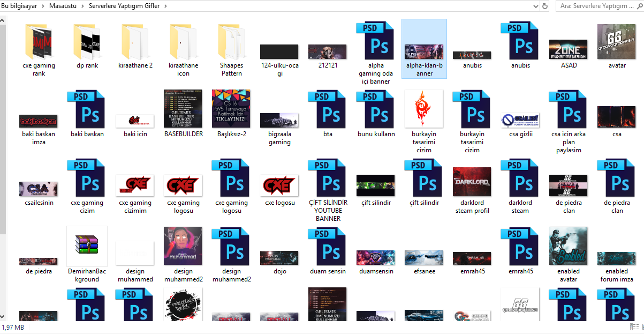Select the alpha gaming oda içi banner PSD

point(376,41)
